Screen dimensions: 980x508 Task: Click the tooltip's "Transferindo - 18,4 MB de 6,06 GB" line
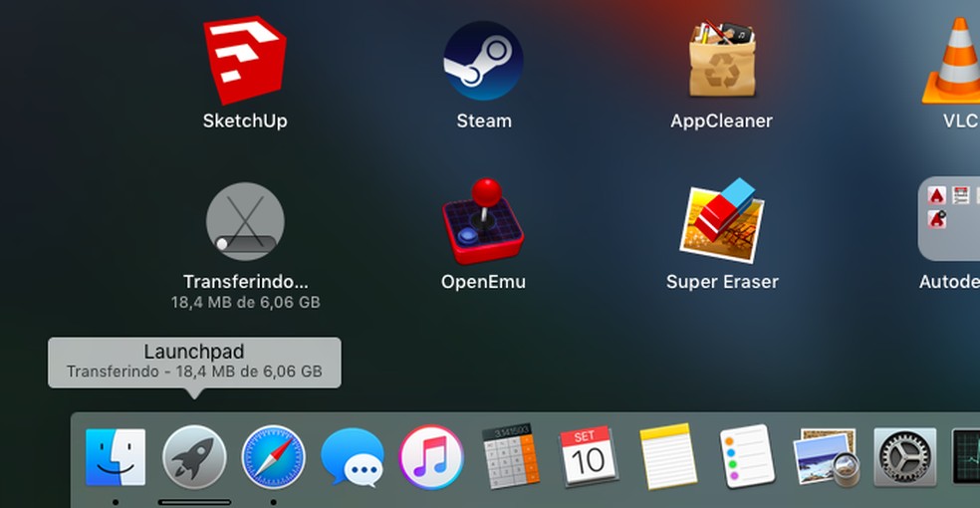(x=194, y=372)
